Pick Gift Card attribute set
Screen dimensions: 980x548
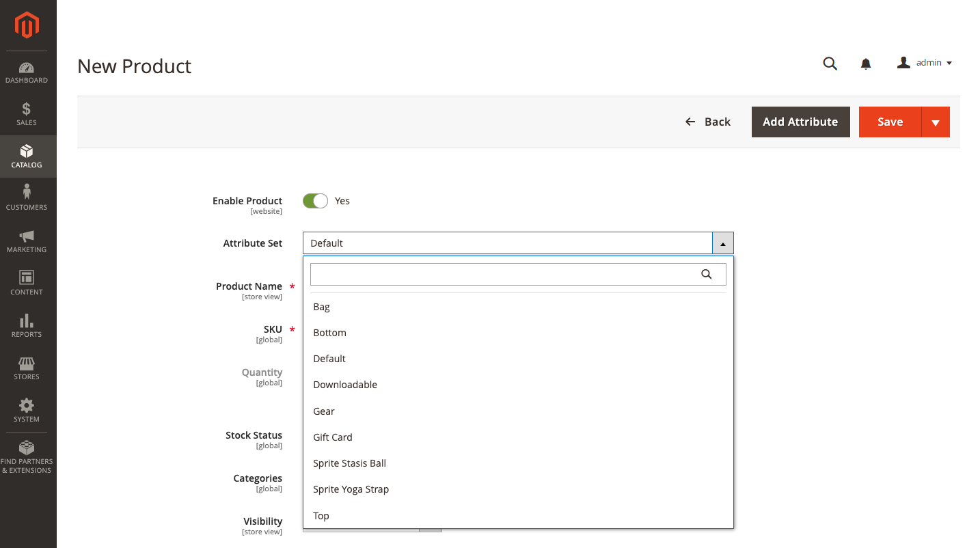point(333,437)
